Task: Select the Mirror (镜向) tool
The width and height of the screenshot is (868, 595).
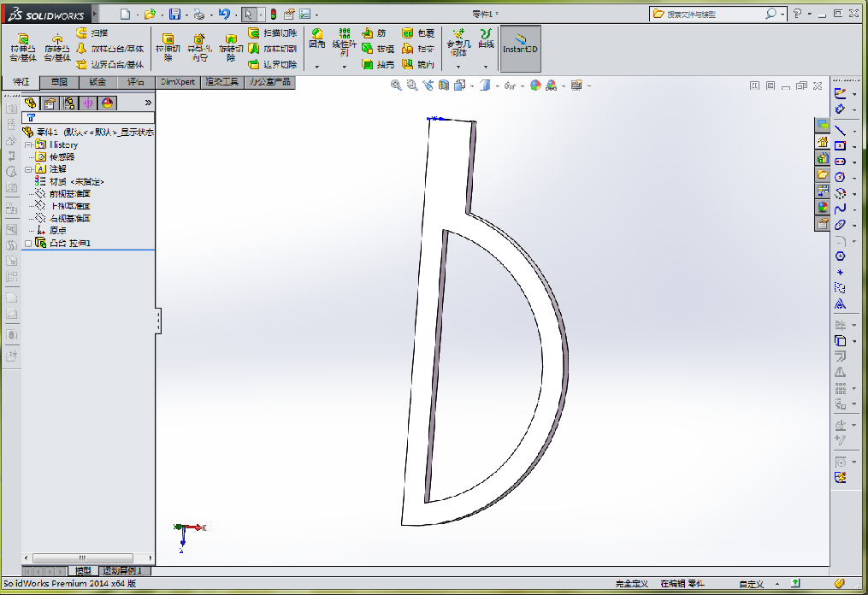Action: coord(418,64)
